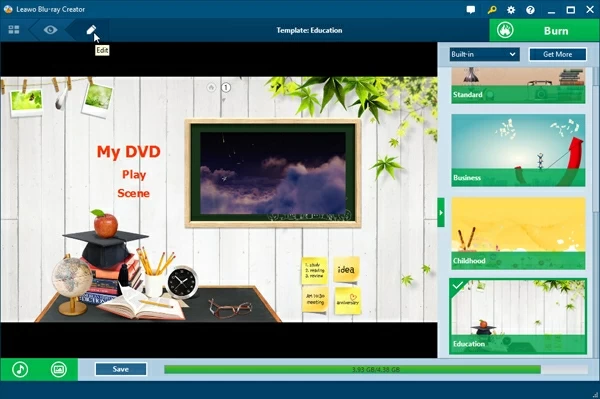Switch to the eye preview mode
600x399 pixels.
click(x=50, y=30)
